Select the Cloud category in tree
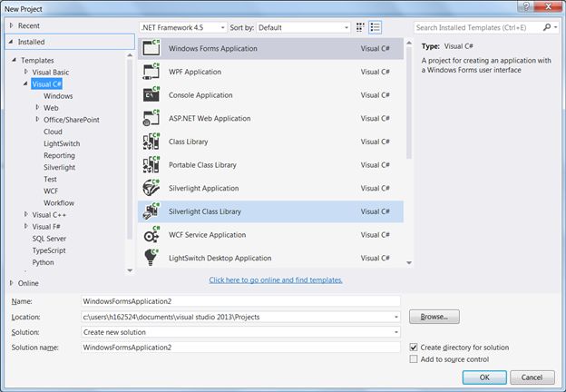The width and height of the screenshot is (566, 392). coord(53,132)
